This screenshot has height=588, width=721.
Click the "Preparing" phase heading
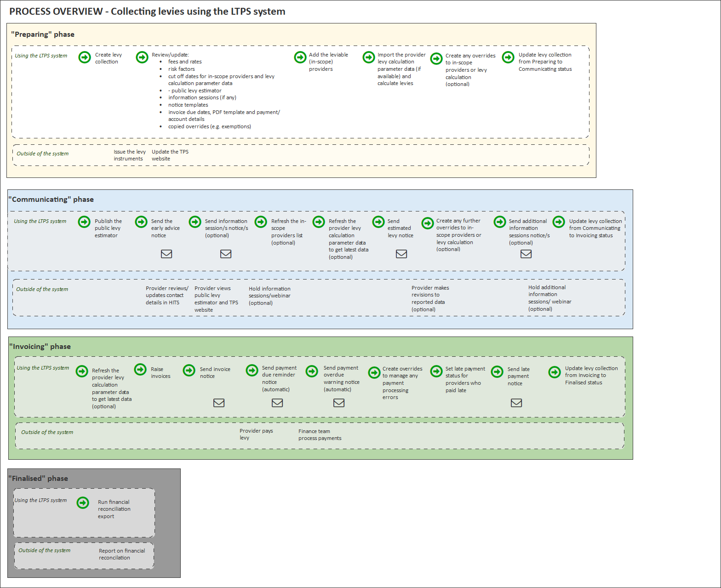click(43, 34)
